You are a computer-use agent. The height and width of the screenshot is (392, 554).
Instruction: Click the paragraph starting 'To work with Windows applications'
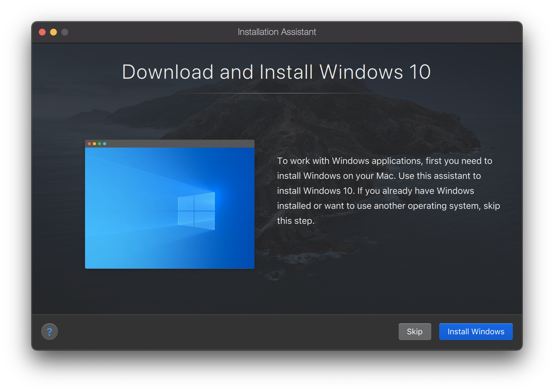(388, 191)
